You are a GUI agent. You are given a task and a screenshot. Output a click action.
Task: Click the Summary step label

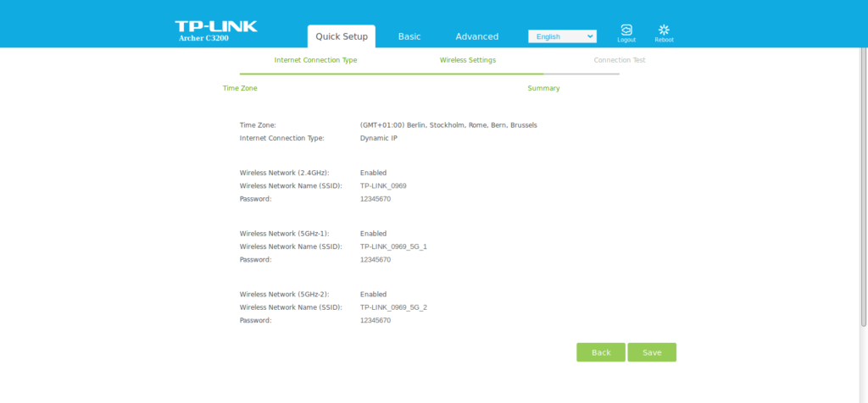pos(543,88)
